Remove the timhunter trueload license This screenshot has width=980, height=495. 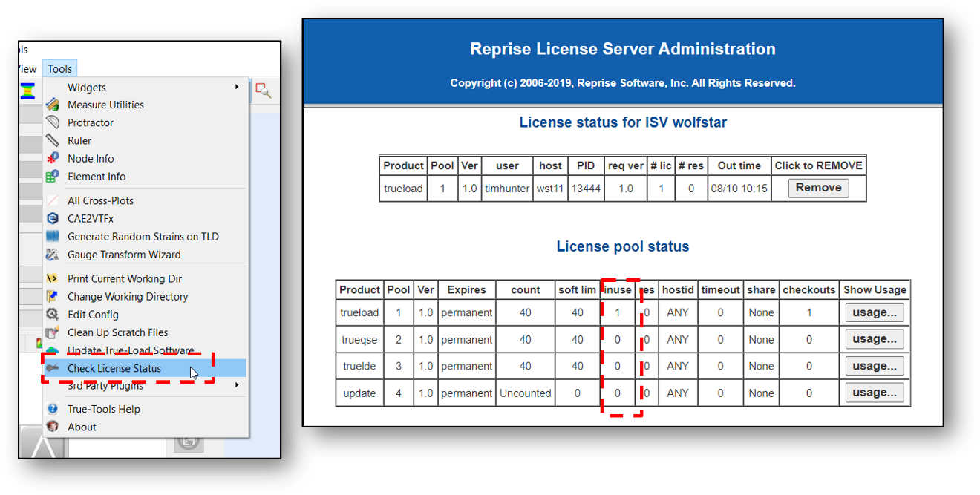click(x=818, y=188)
